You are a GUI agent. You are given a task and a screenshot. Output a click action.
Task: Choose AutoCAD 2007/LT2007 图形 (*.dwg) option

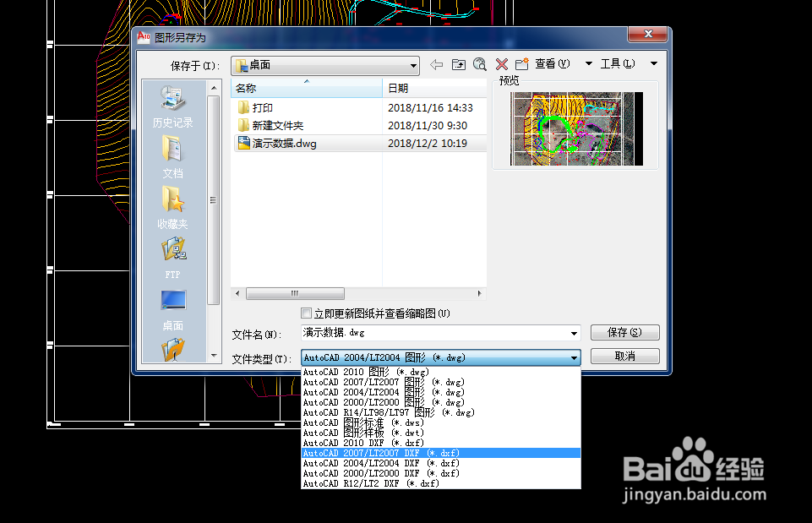[x=441, y=382]
